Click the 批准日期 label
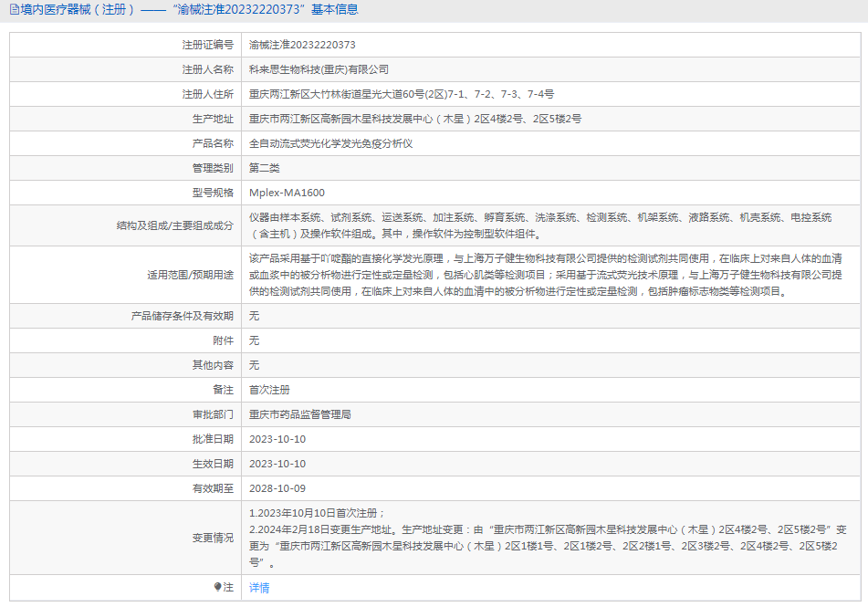The width and height of the screenshot is (868, 607). [x=213, y=439]
